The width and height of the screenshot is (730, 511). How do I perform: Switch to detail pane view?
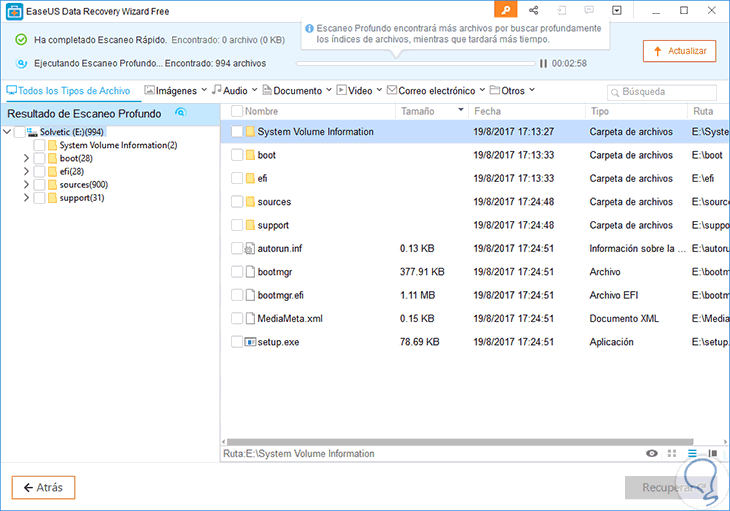tap(712, 453)
